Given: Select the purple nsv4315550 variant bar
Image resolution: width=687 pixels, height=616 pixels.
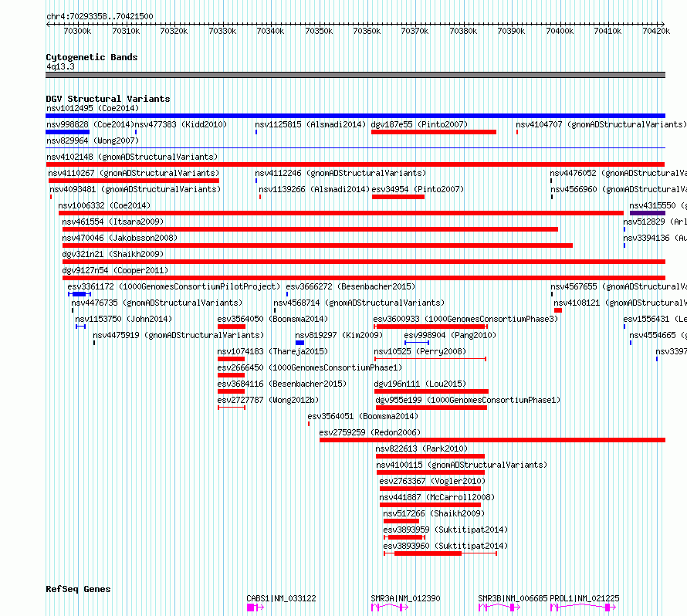Looking at the screenshot, I should click(x=648, y=213).
